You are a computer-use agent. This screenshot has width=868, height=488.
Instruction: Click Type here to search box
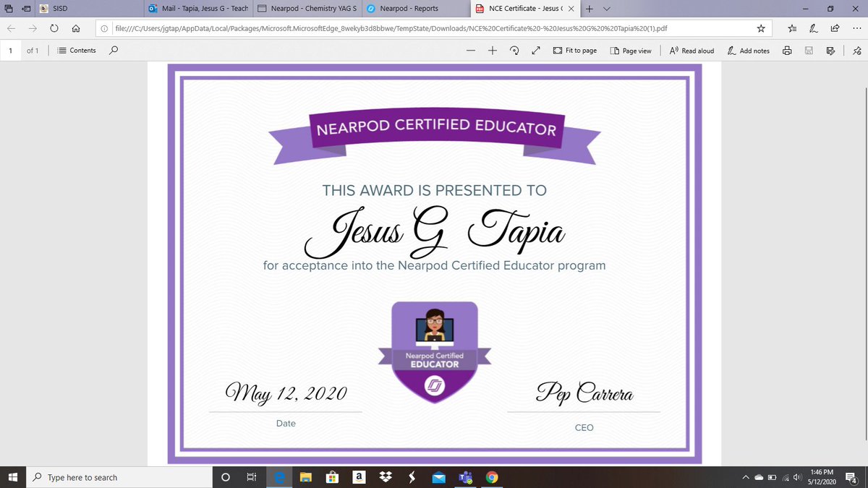(x=118, y=477)
